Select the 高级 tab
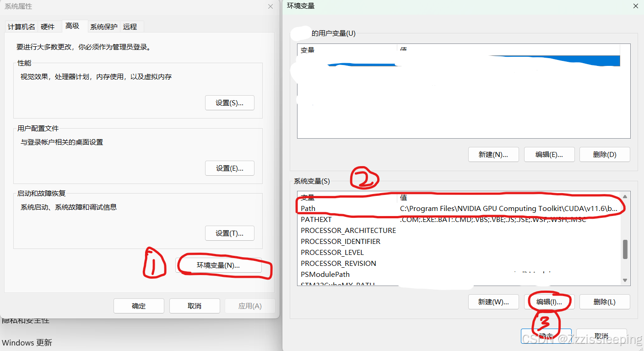 click(72, 26)
